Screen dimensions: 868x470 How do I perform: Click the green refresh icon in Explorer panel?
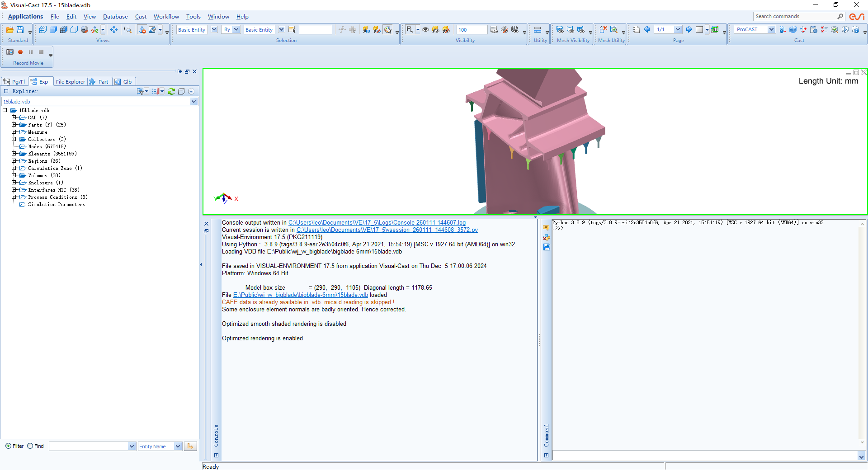coord(171,91)
